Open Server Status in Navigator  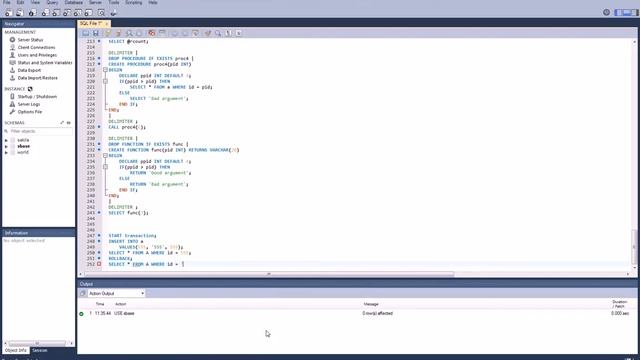point(30,40)
